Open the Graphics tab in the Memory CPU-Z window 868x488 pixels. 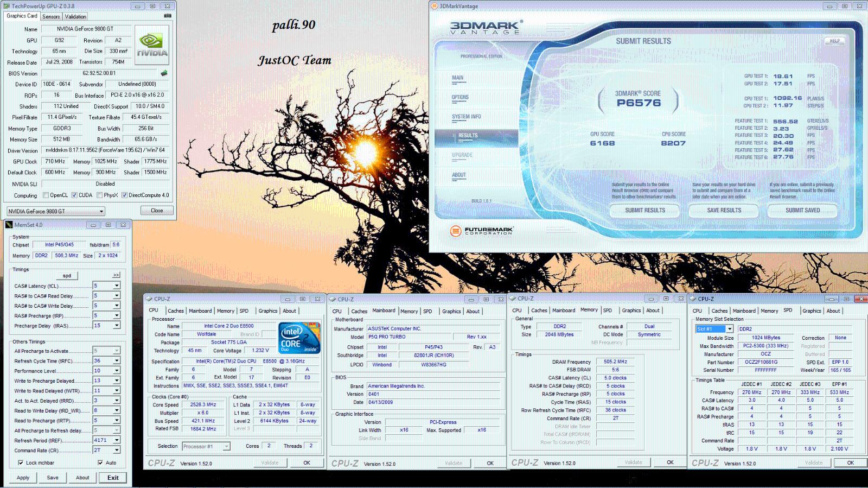pyautogui.click(x=631, y=310)
